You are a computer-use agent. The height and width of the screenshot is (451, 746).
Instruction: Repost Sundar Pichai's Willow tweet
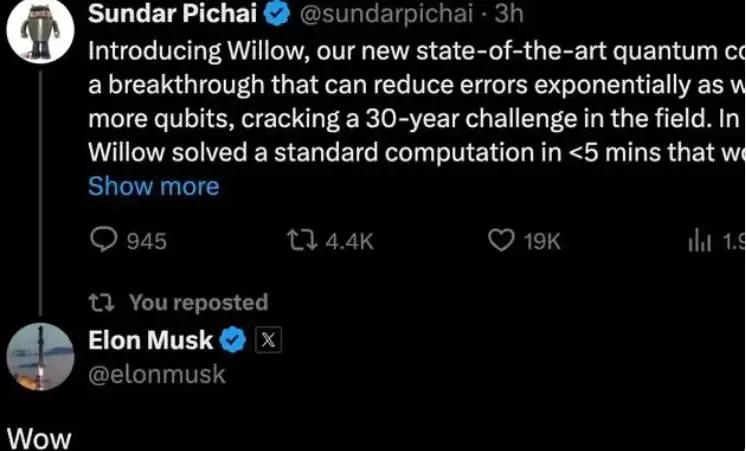(x=298, y=241)
